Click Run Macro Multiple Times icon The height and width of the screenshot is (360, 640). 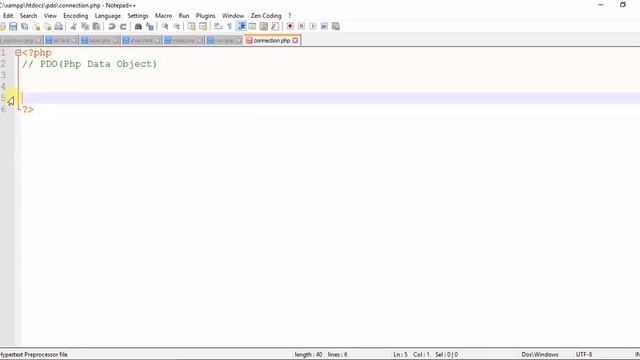pos(324,27)
